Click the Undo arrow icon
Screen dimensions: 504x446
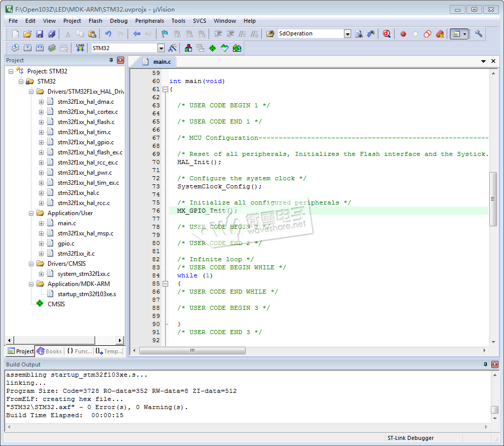pyautogui.click(x=108, y=34)
